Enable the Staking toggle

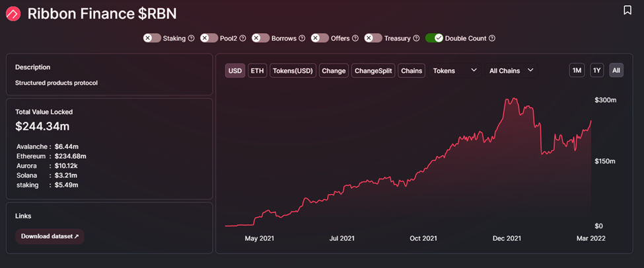(x=152, y=38)
